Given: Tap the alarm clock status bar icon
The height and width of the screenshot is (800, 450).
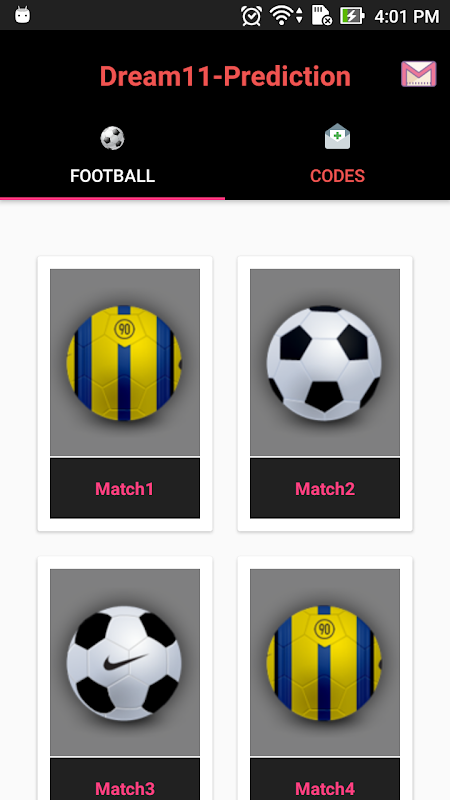Looking at the screenshot, I should (252, 15).
